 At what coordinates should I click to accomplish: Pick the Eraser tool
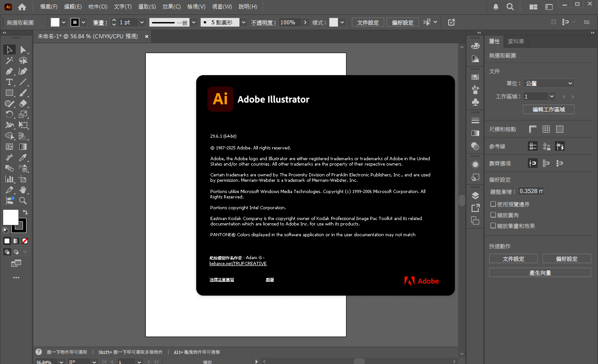click(23, 103)
